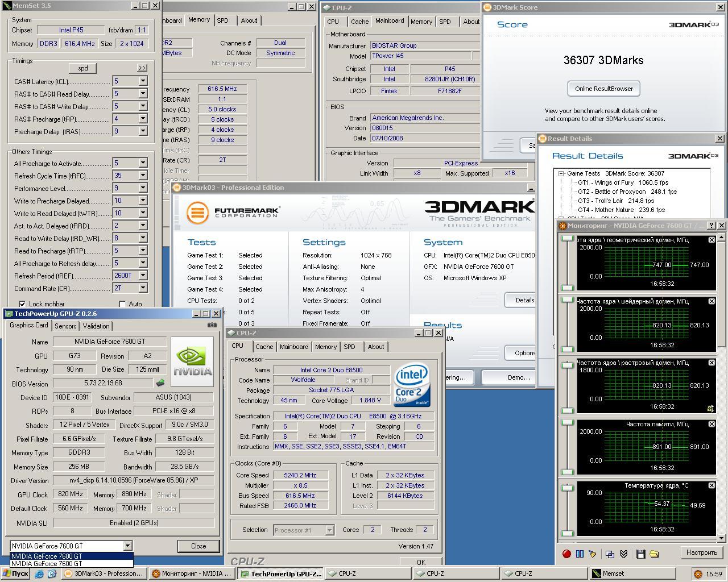Image resolution: width=728 pixels, height=582 pixels.
Task: Click the GPU-Z screenshot camera icon
Action: [212, 325]
